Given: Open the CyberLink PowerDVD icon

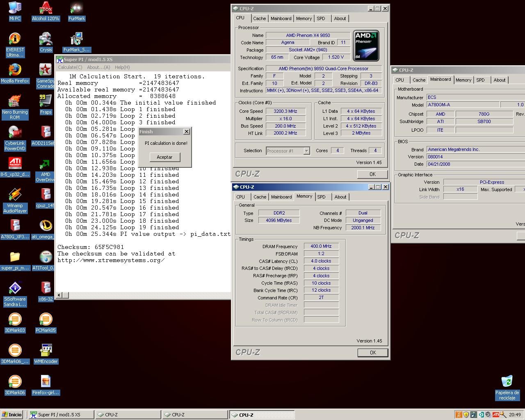Looking at the screenshot, I should pyautogui.click(x=15, y=138).
